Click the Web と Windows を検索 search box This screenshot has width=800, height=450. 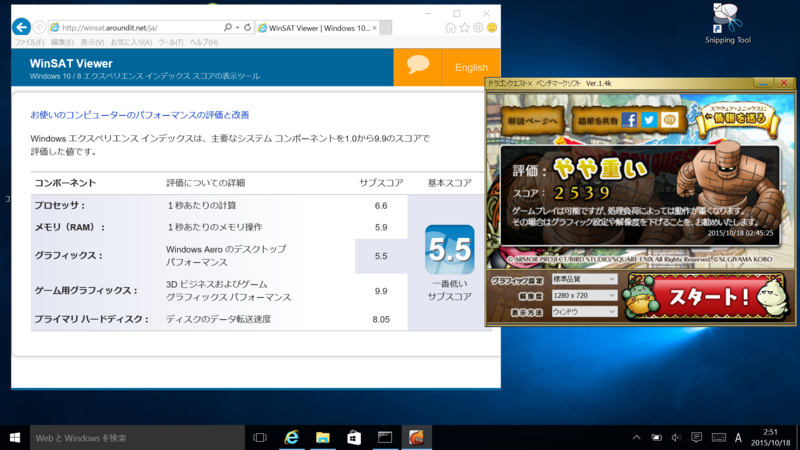(x=137, y=438)
